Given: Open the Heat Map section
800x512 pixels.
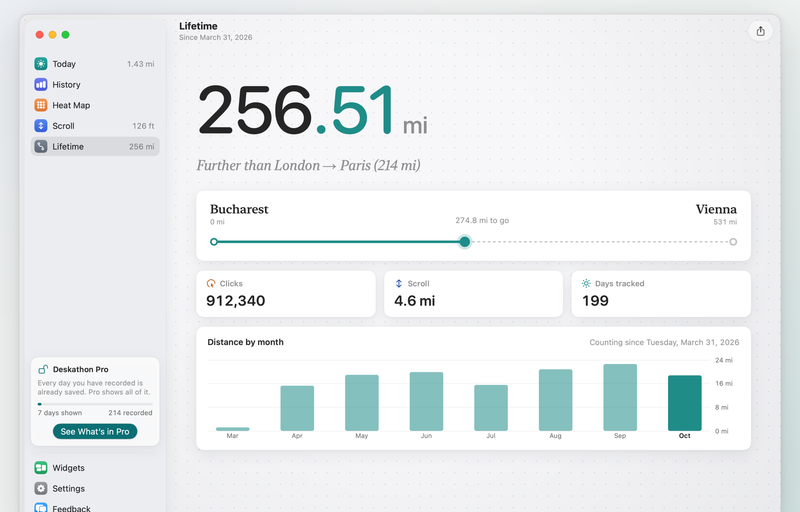Looking at the screenshot, I should tap(95, 105).
